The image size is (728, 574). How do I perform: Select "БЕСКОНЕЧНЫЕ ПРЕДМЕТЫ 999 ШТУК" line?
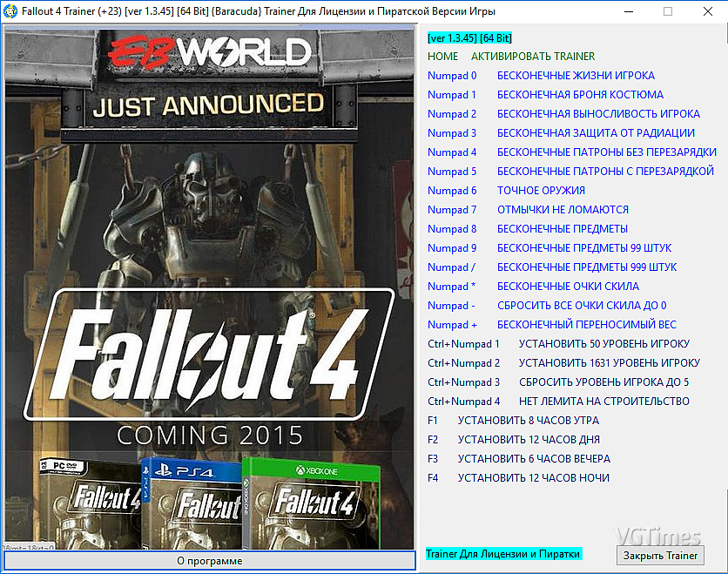pyautogui.click(x=552, y=267)
